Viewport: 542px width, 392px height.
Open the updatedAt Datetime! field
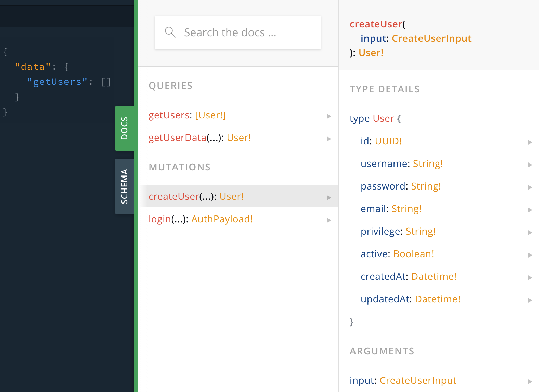pos(410,299)
